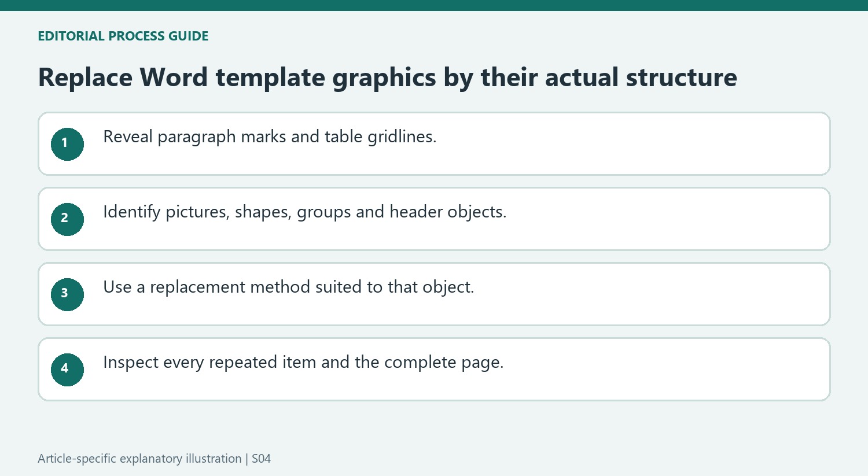868x476 pixels.
Task: Click the step 2 number badge
Action: pos(67,219)
